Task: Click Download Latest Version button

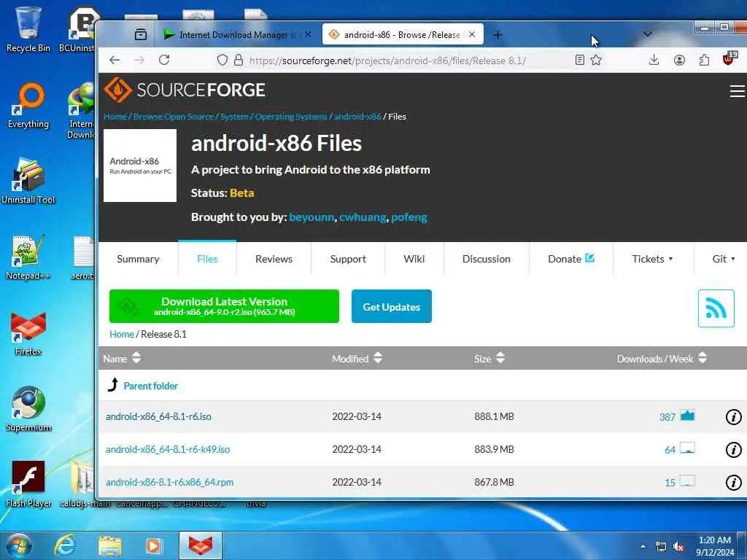Action: tap(225, 306)
